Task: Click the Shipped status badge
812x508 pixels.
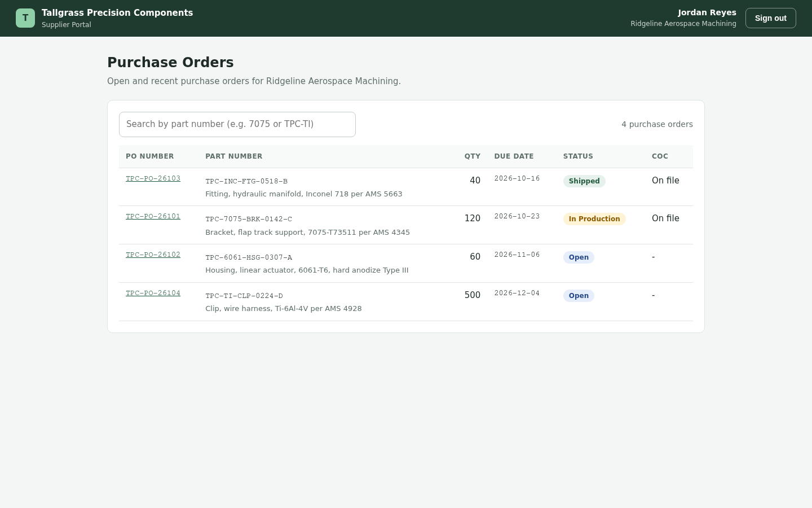Action: click(x=584, y=181)
